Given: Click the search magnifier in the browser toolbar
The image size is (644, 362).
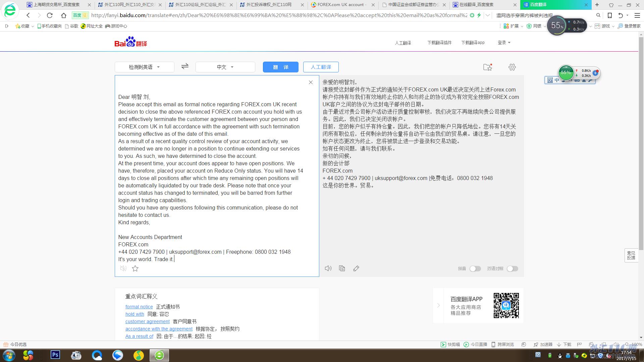Looking at the screenshot, I should (598, 15).
